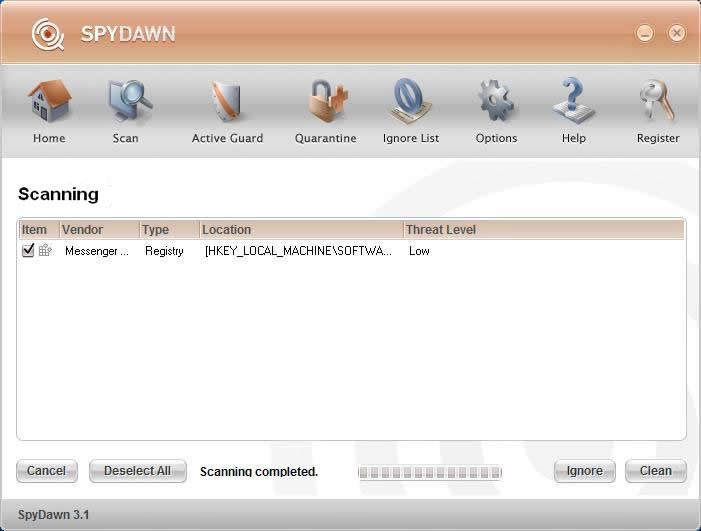Image resolution: width=701 pixels, height=531 pixels.
Task: Sort by Vendor column header
Action: (x=99, y=230)
